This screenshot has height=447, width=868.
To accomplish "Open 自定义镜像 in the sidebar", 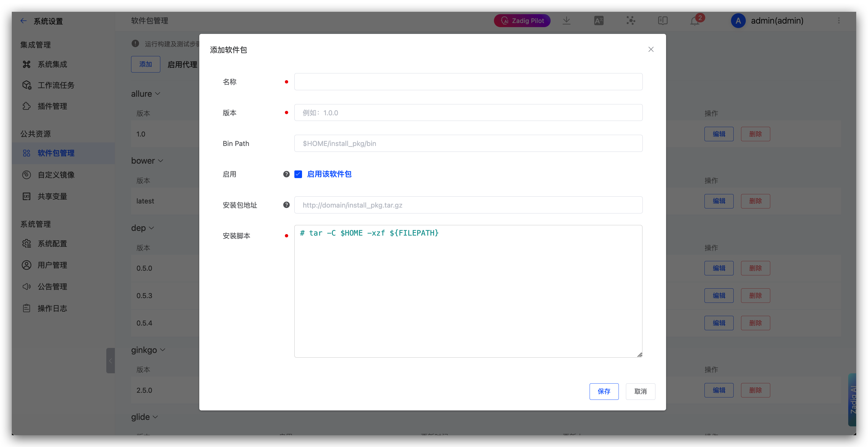I will tap(56, 175).
